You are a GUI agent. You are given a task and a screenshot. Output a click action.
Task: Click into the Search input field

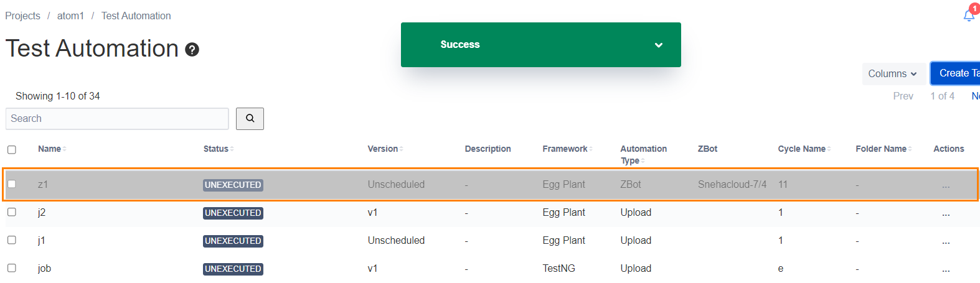[117, 119]
